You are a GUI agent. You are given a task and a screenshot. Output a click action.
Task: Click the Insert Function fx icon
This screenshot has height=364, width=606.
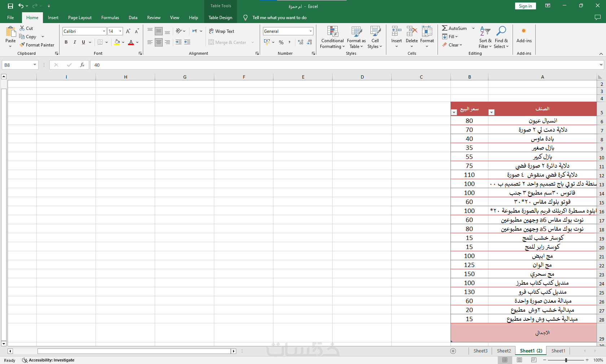click(82, 65)
